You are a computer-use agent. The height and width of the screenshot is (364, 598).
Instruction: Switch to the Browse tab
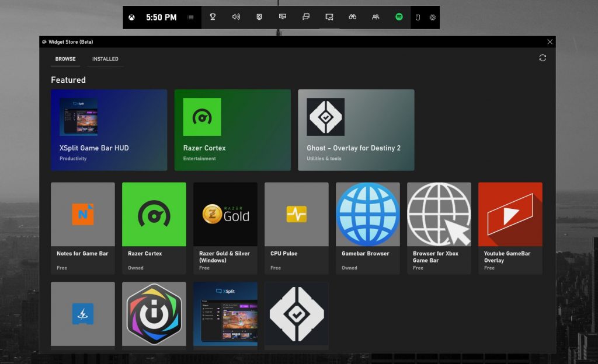click(65, 59)
